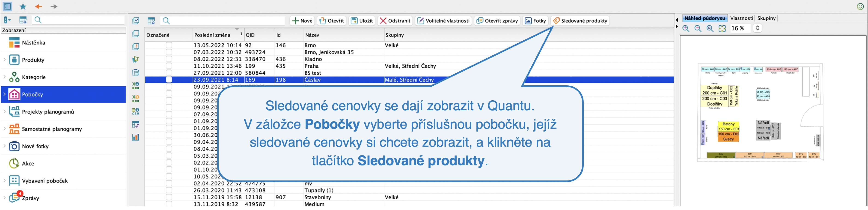
Task: Click Otevřít zprávy button
Action: 497,21
